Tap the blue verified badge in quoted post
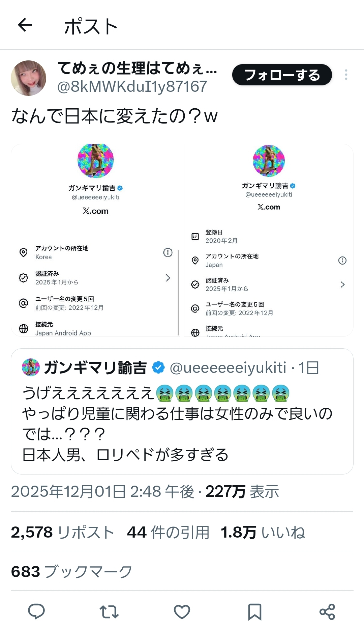This screenshot has width=364, height=625. point(158,368)
